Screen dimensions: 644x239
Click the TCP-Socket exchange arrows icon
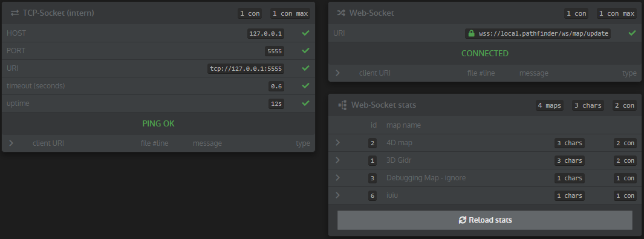point(15,13)
